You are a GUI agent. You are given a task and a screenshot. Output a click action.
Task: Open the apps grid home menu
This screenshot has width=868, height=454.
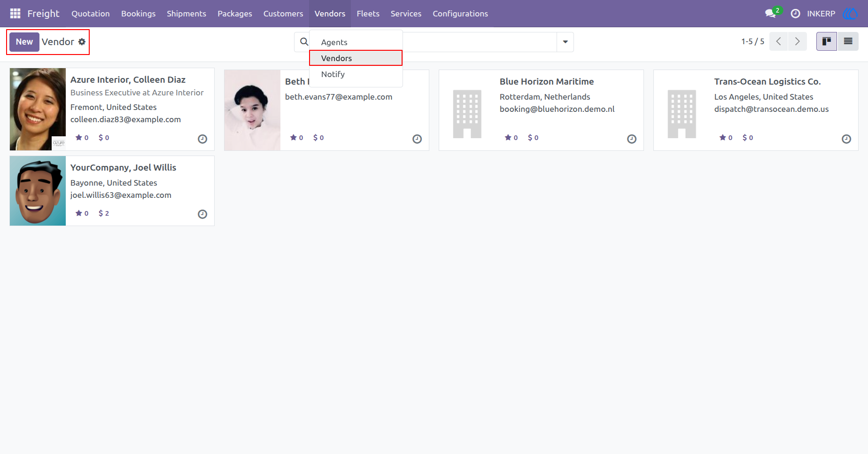click(x=15, y=14)
